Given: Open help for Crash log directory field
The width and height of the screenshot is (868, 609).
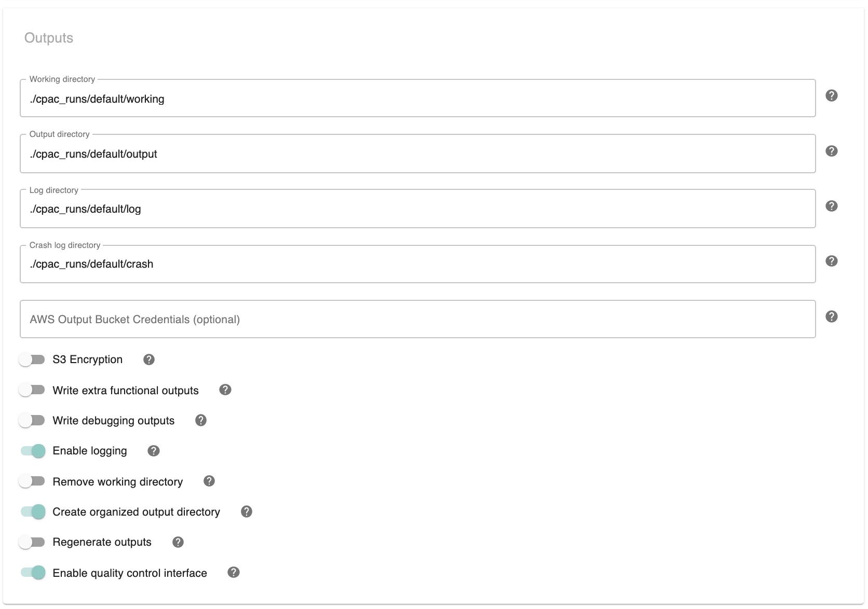Looking at the screenshot, I should coord(832,261).
